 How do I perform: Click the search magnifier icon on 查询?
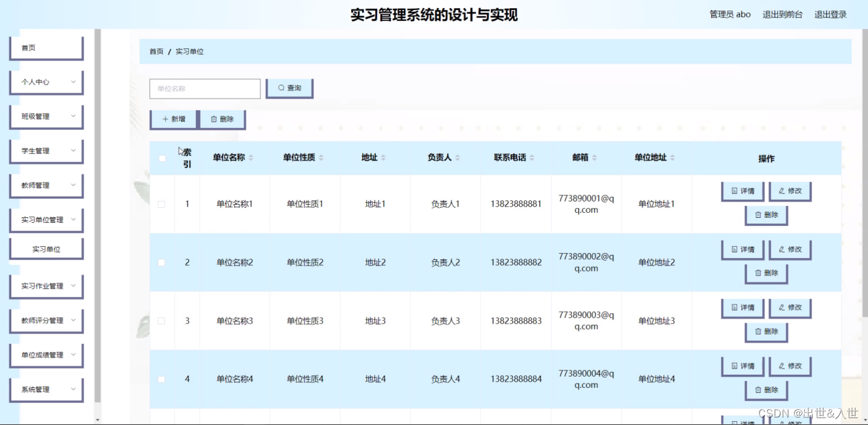281,88
